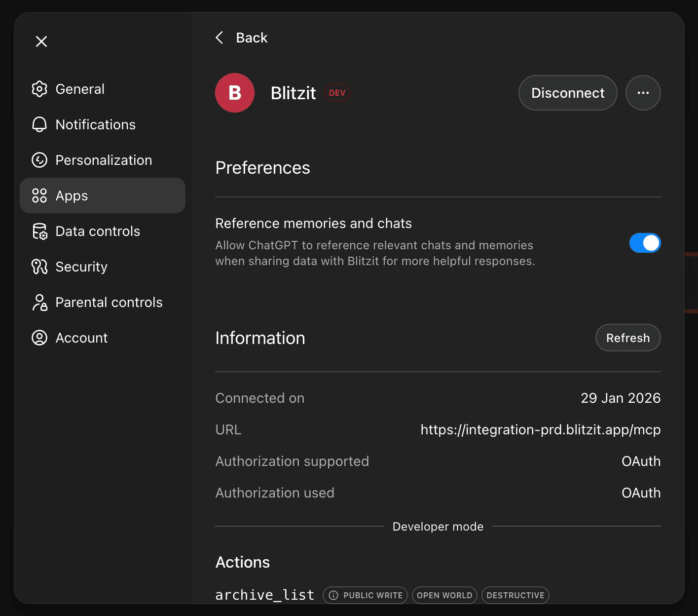Click the DESTRUCTIVE tag

[515, 595]
